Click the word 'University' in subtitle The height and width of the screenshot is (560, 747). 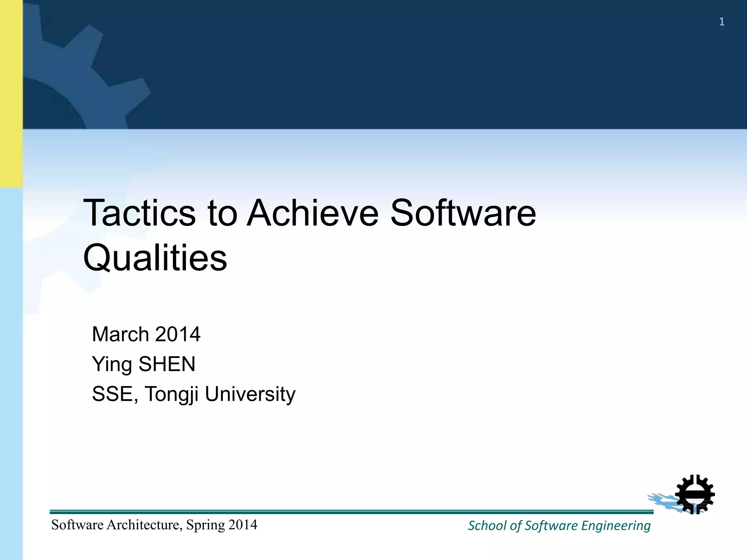(250, 394)
